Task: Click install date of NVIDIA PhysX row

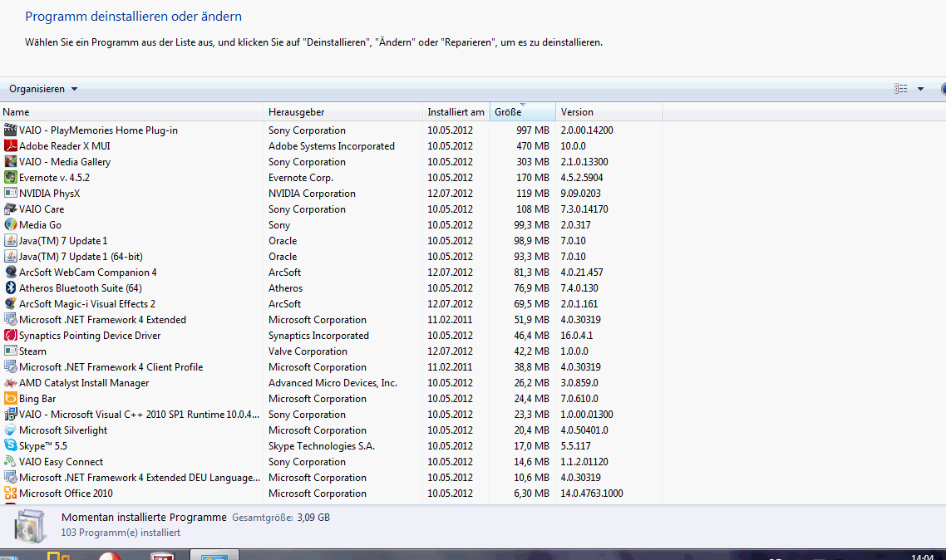Action: pos(450,194)
